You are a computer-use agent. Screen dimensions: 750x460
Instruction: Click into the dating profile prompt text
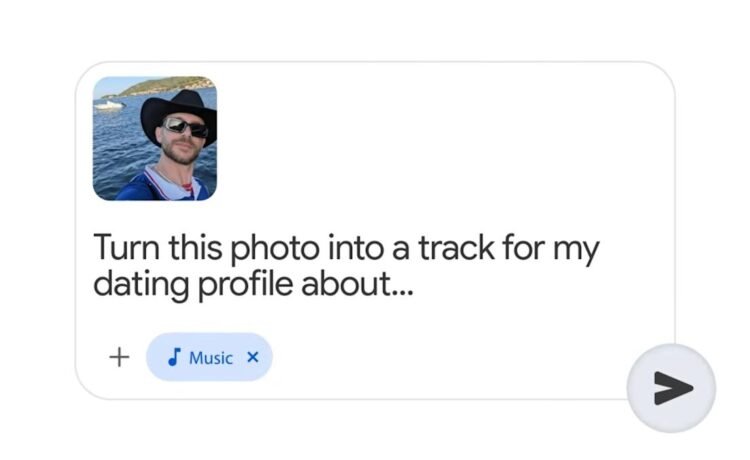pyautogui.click(x=345, y=265)
